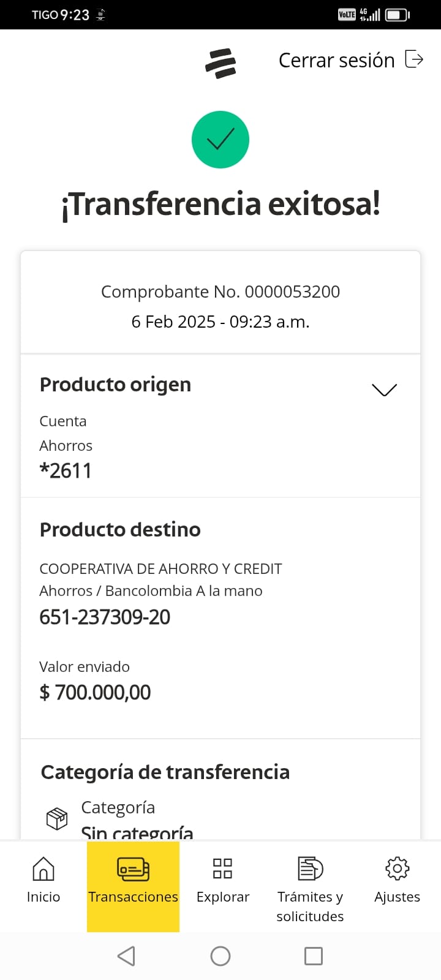Tap the category box icon
Viewport: 441px width, 980px height.
57,818
